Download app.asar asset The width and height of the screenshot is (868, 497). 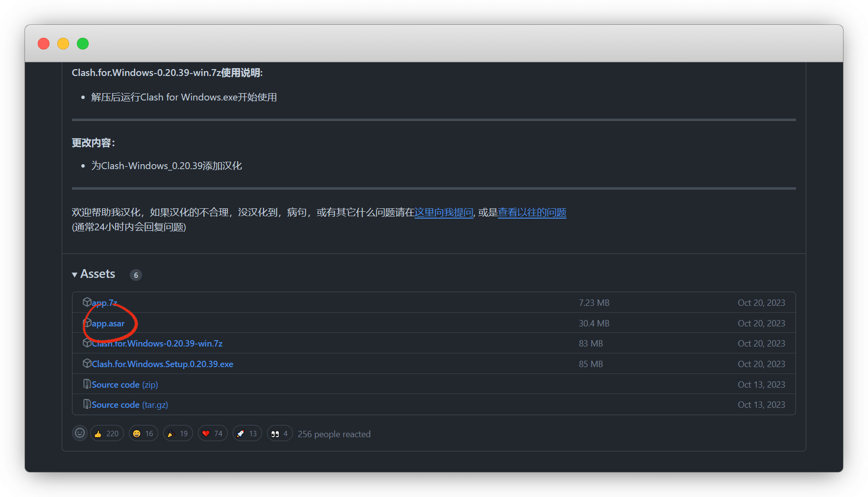(108, 323)
